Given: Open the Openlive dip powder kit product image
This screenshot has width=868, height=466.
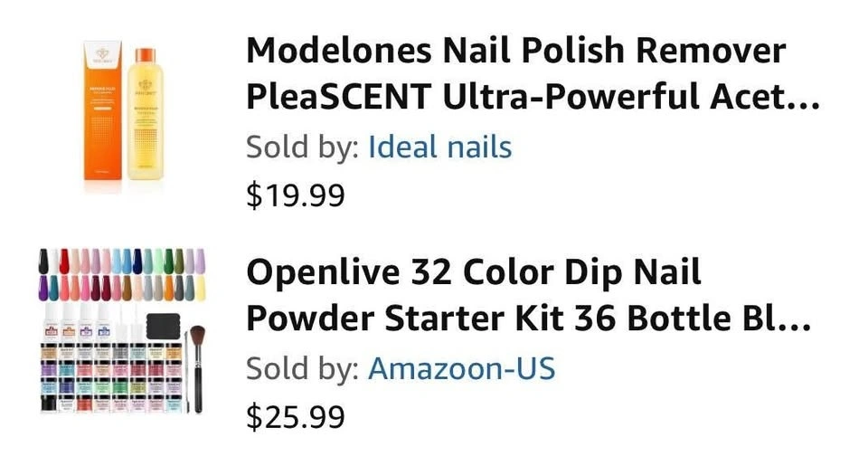Looking at the screenshot, I should pyautogui.click(x=122, y=331).
